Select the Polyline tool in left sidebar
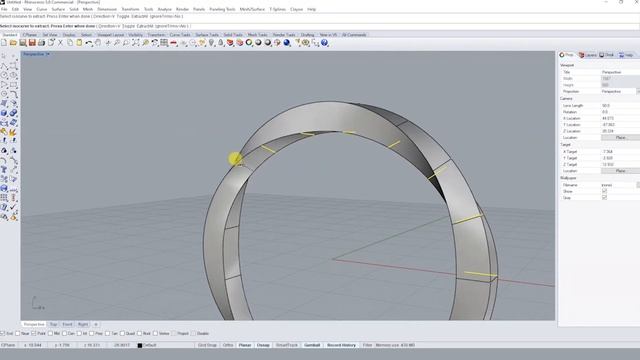The image size is (640, 360). pos(4,66)
